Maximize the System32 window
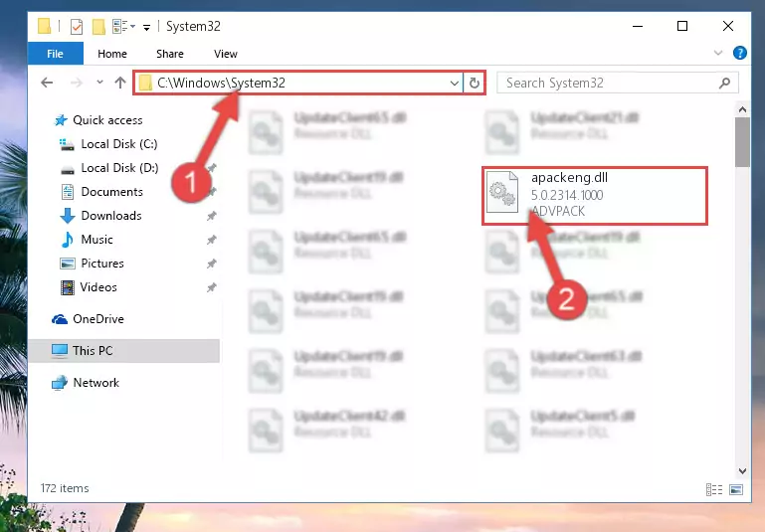The height and width of the screenshot is (532, 765). [682, 26]
